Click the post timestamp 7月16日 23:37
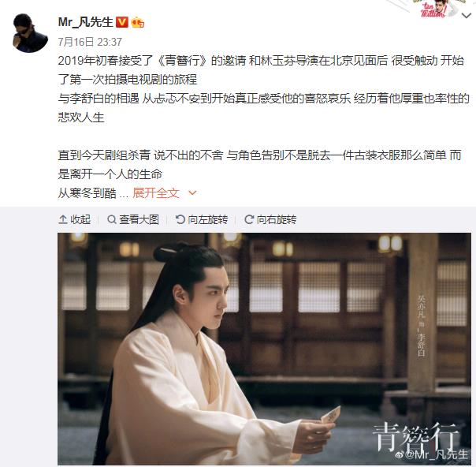The width and height of the screenshot is (476, 467). [90, 42]
